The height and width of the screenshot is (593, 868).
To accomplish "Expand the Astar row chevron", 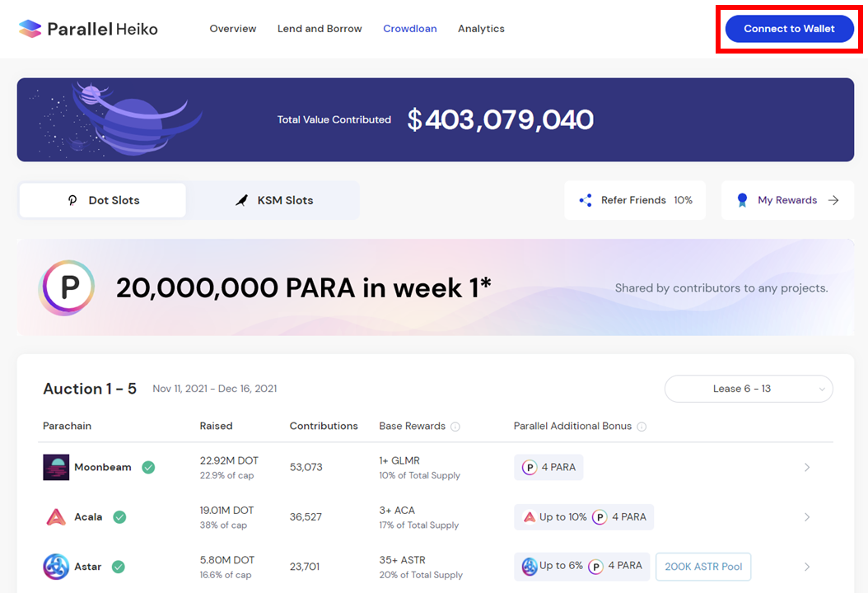I will 807,567.
